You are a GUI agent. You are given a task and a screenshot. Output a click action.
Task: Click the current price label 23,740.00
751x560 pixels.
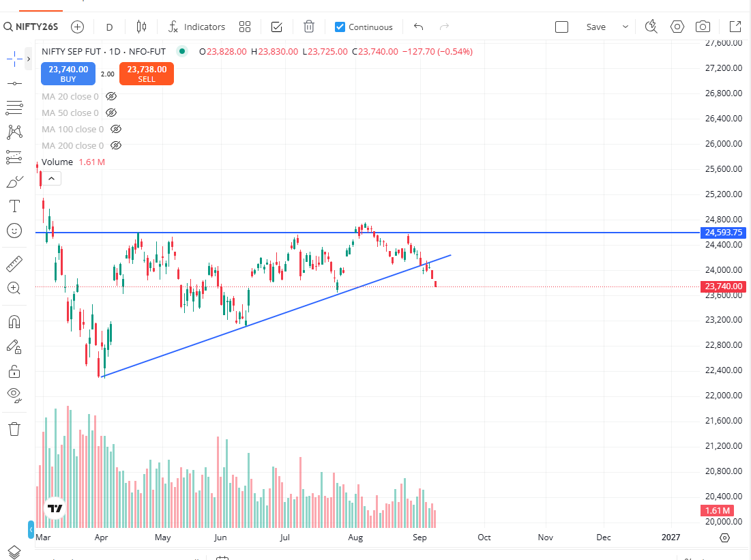[723, 286]
